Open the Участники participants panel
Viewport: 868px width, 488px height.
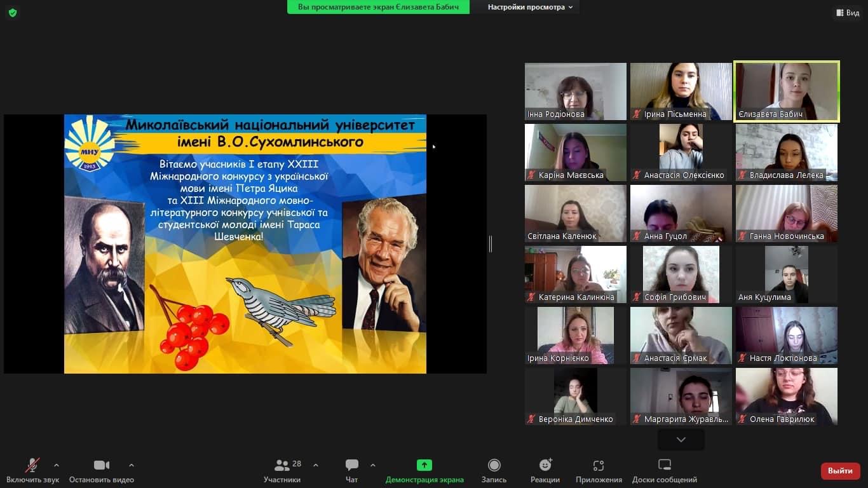pos(282,470)
